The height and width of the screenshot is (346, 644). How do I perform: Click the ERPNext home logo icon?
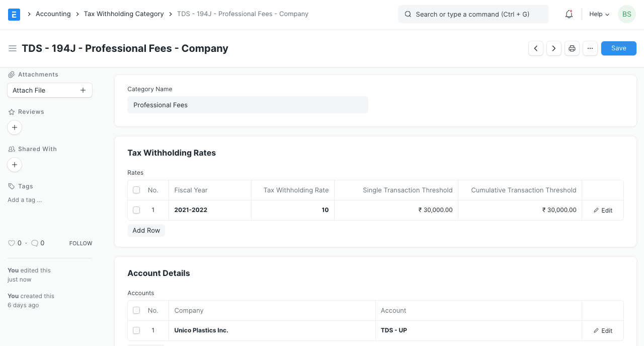[x=14, y=14]
